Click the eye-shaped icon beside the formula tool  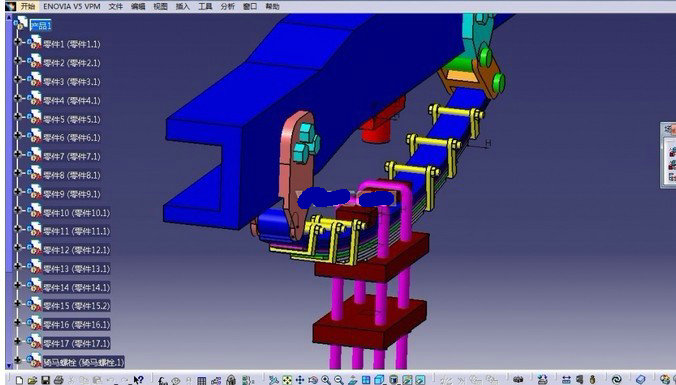tap(176, 381)
